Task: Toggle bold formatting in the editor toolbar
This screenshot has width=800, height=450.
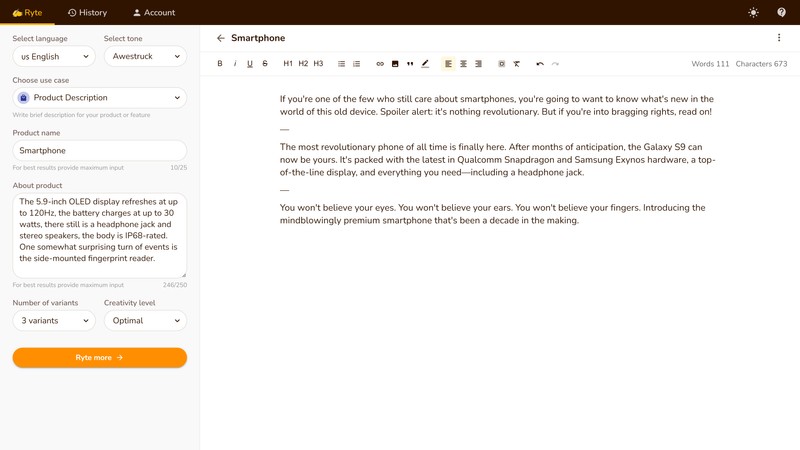Action: (220, 64)
